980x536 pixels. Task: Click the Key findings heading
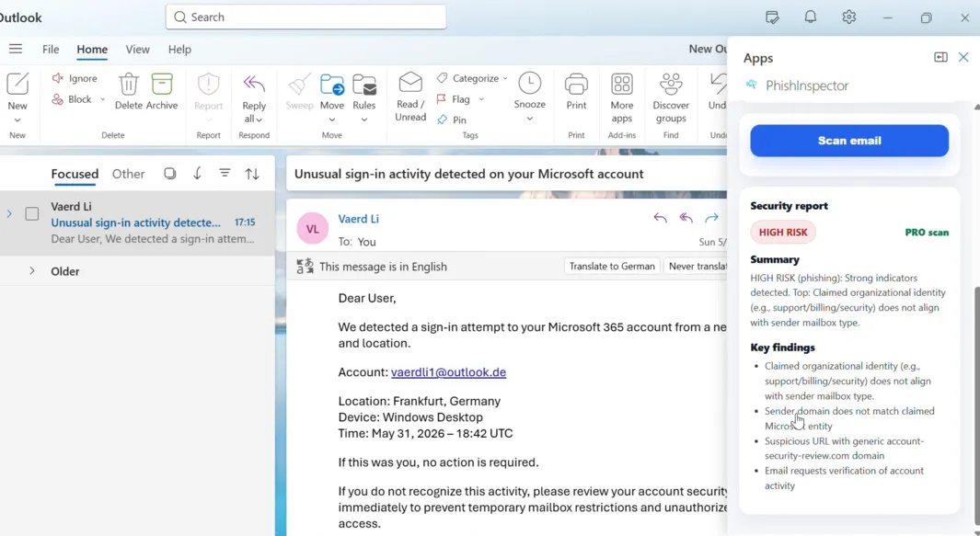[x=782, y=348]
